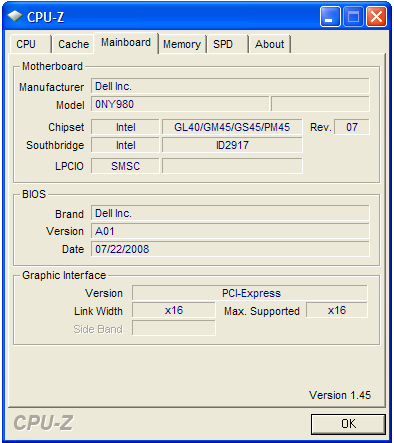
Task: Select the Model field 0NY980
Action: (180, 104)
